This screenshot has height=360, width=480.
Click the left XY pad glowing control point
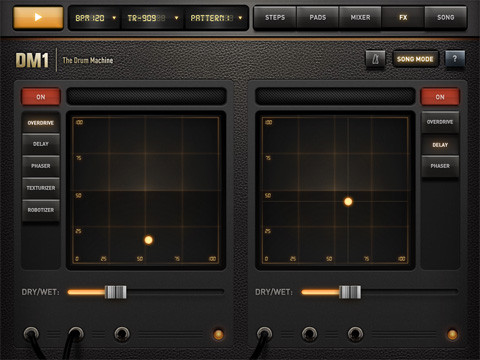pos(149,240)
